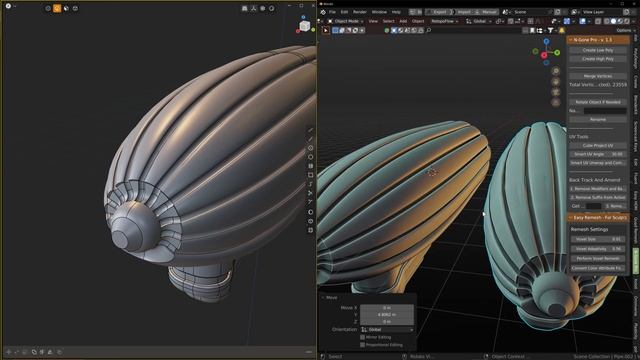Image resolution: width=640 pixels, height=360 pixels.
Task: Open the File menu in Blender
Action: 332,12
